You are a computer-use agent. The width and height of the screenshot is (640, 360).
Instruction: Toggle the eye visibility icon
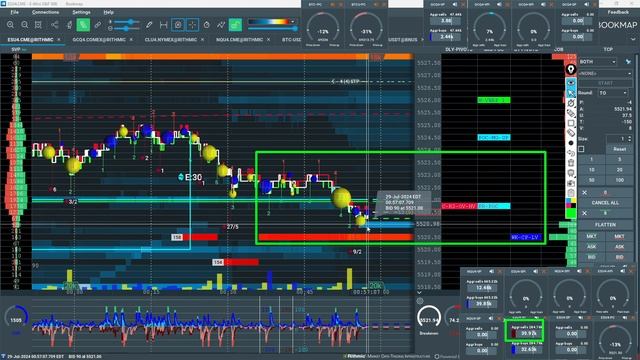coord(571,82)
